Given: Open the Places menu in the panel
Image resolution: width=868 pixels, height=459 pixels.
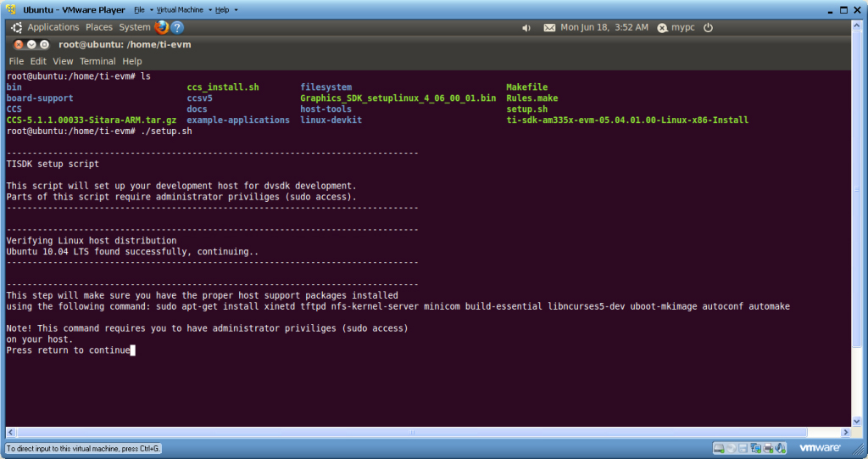Looking at the screenshot, I should tap(99, 27).
